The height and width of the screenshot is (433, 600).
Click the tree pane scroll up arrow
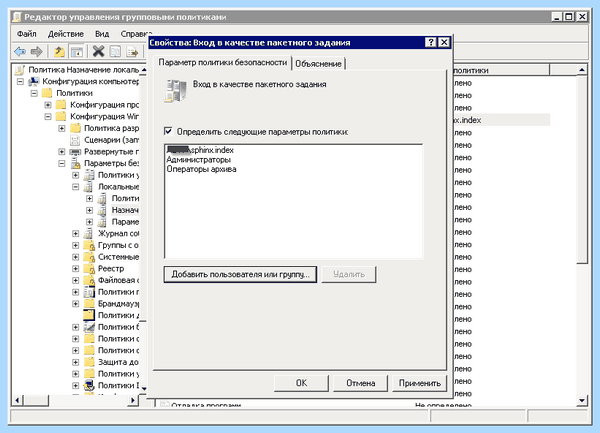click(144, 70)
